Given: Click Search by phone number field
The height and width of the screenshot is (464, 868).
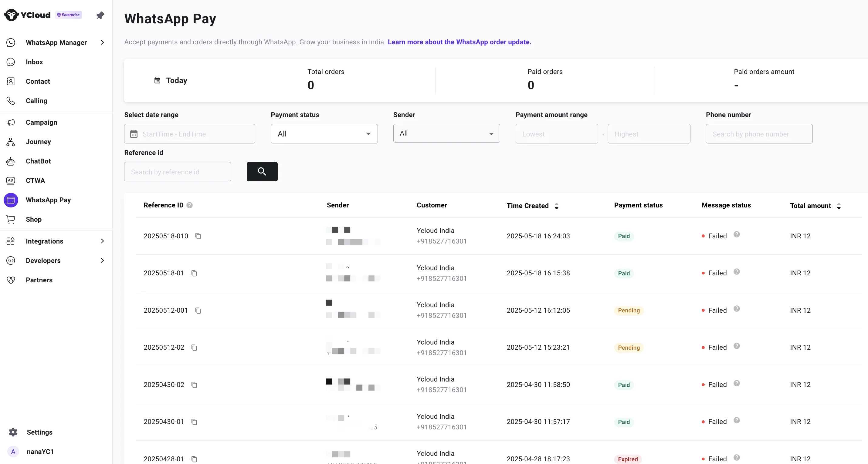Looking at the screenshot, I should [x=759, y=134].
